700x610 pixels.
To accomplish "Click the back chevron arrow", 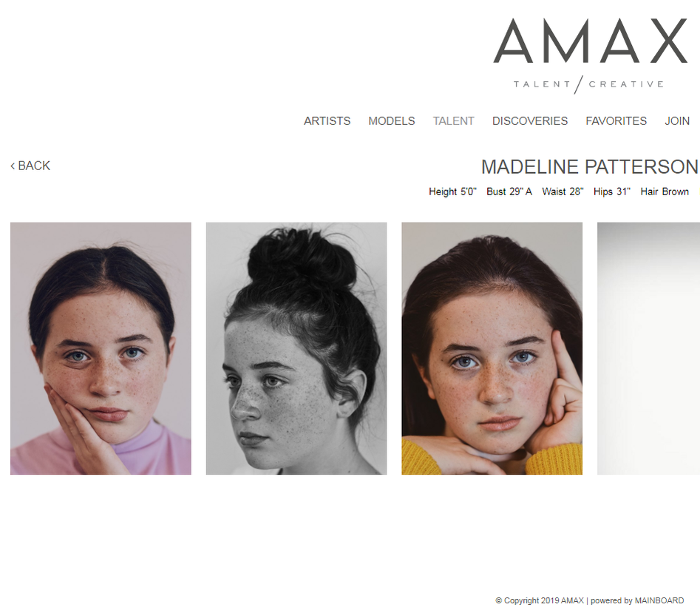I will pyautogui.click(x=13, y=166).
